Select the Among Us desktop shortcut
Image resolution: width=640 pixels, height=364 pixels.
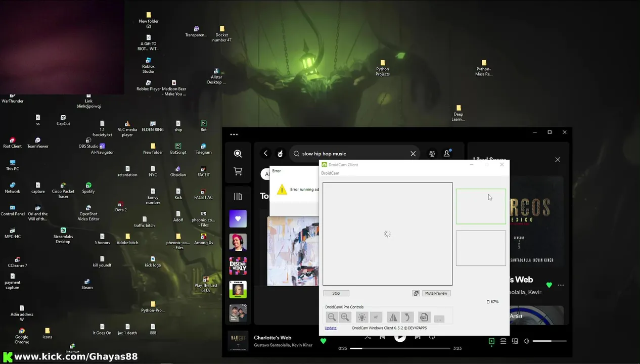(x=203, y=239)
